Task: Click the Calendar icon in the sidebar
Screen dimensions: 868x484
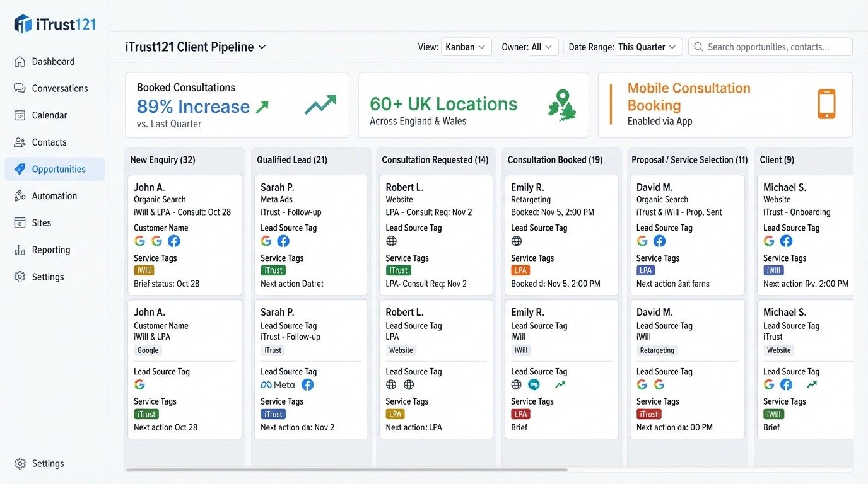Action: click(x=20, y=115)
